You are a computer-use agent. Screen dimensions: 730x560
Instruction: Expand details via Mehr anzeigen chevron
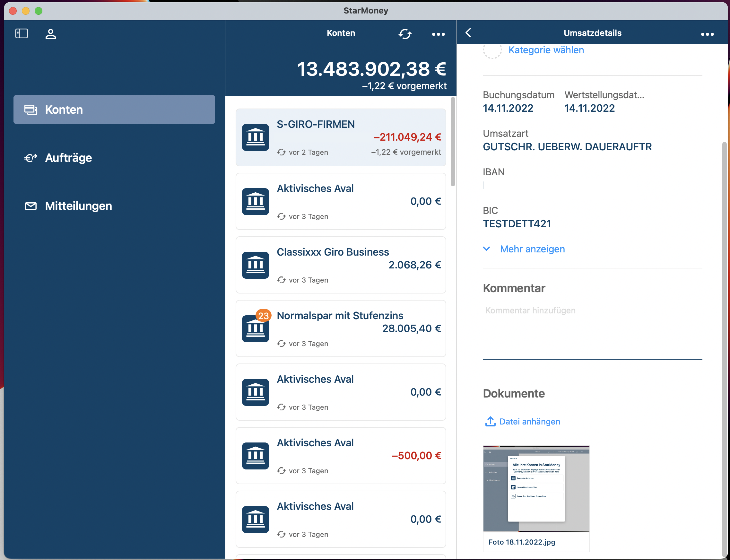[486, 249]
